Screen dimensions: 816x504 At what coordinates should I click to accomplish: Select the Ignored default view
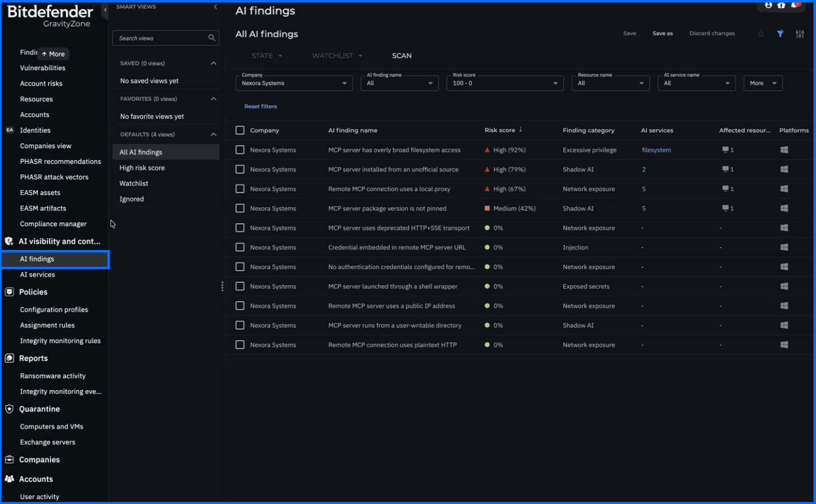click(166, 199)
